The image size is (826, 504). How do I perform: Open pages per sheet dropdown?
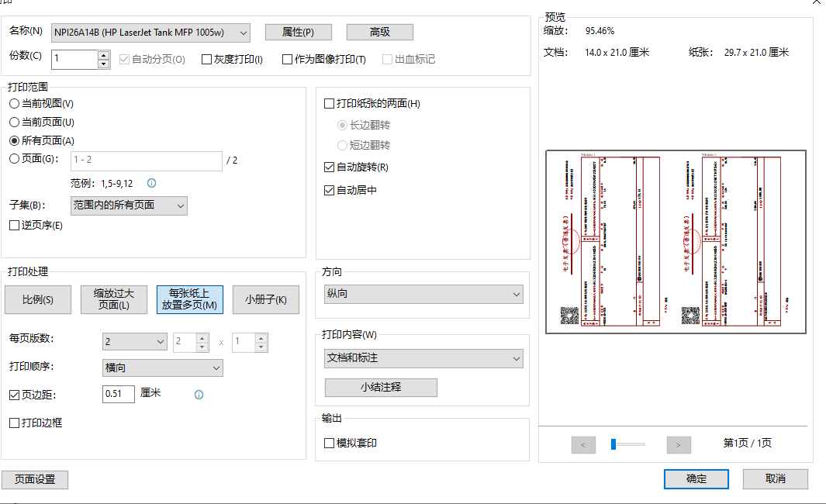coord(134,342)
